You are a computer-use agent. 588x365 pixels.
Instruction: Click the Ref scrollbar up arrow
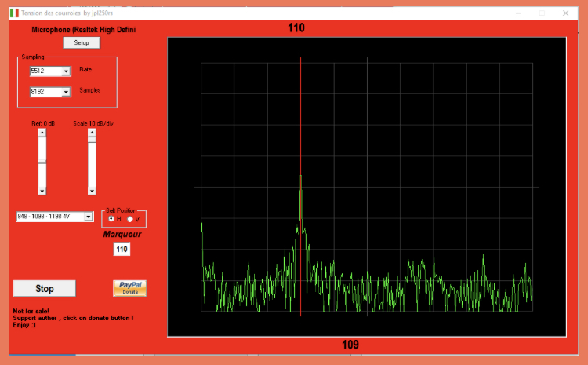click(x=42, y=133)
